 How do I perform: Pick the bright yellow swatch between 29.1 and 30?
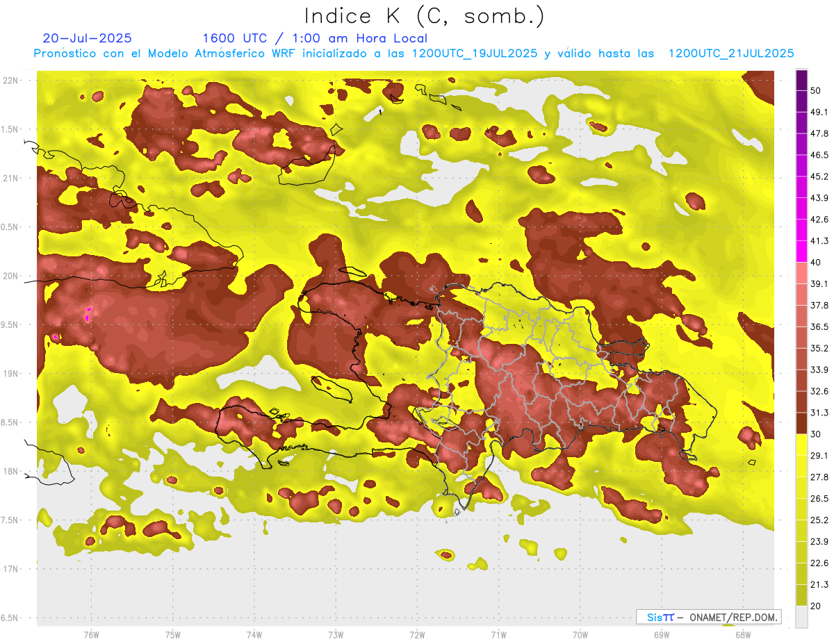click(x=802, y=445)
